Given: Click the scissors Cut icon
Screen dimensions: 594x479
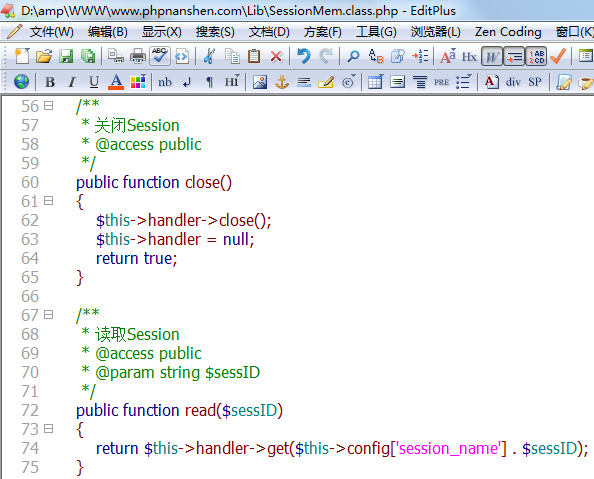Looking at the screenshot, I should coord(209,56).
